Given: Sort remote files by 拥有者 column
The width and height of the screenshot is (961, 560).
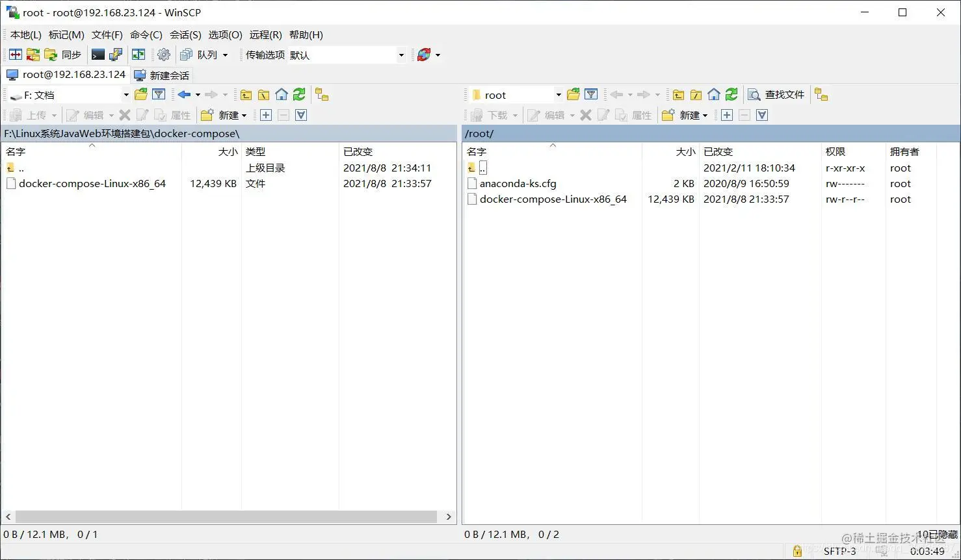Looking at the screenshot, I should click(911, 151).
